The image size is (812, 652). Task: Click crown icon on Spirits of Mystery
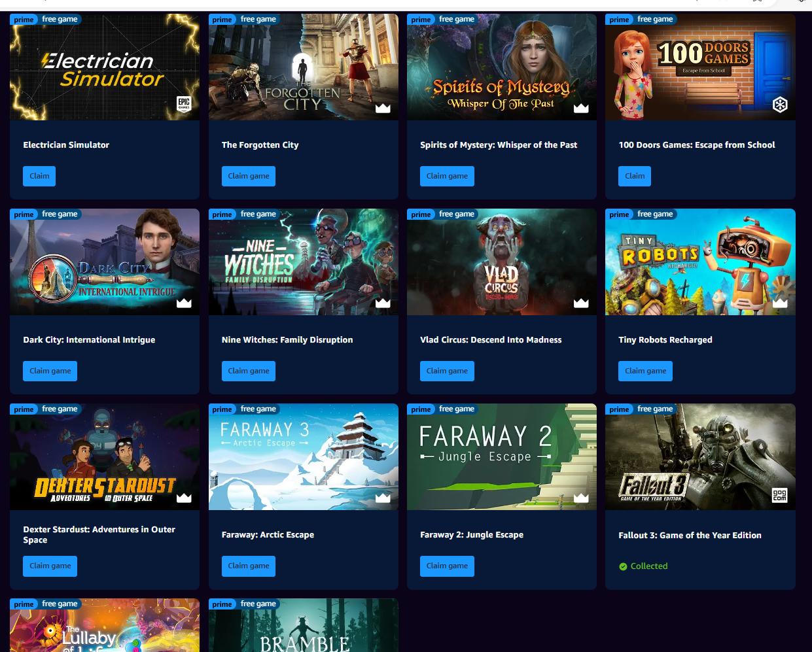pos(581,108)
